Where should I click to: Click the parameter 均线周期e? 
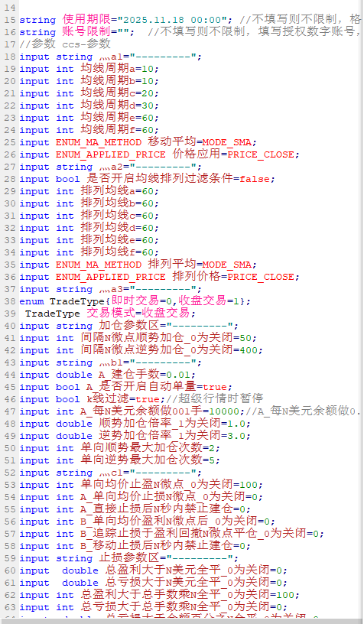108,118
